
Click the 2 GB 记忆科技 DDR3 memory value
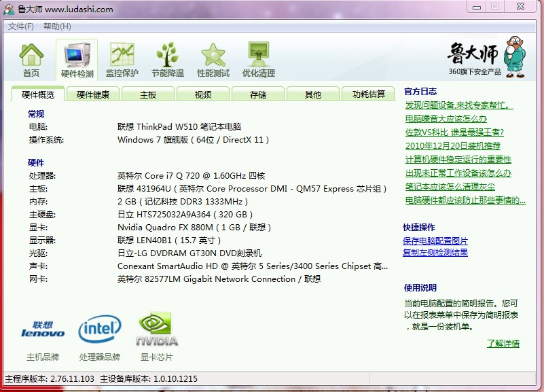[x=183, y=202]
